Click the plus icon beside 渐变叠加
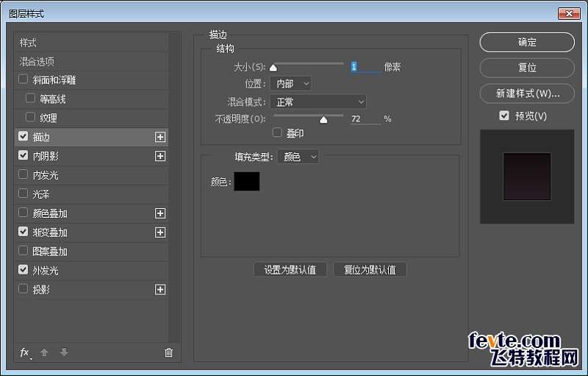Image resolution: width=588 pixels, height=376 pixels. click(x=160, y=233)
